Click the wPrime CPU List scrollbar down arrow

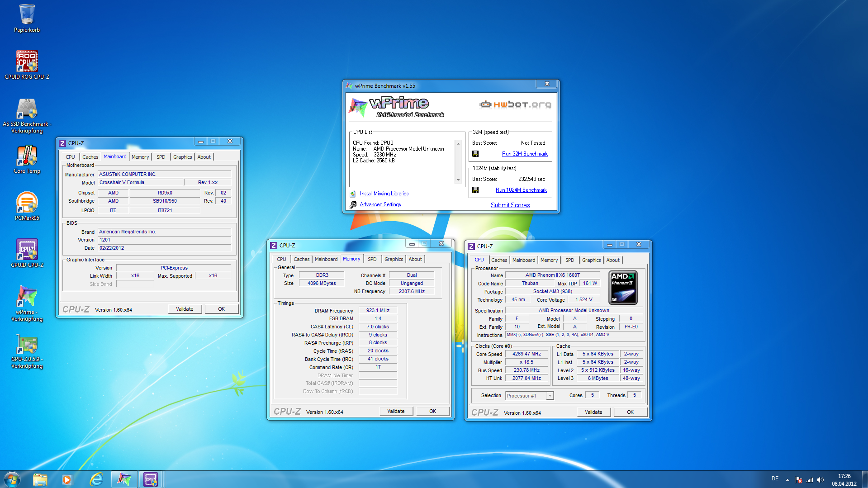tap(458, 180)
